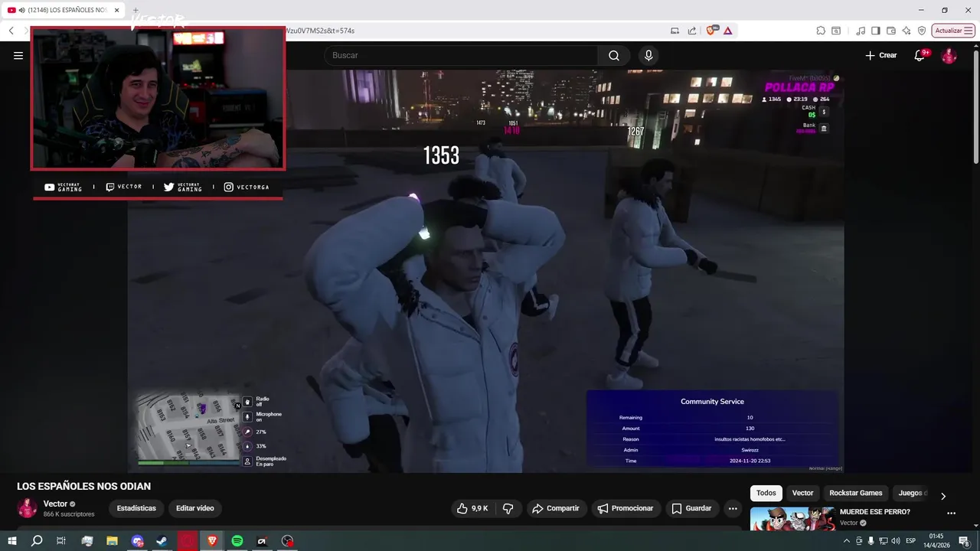Start voice search with the microphone icon
Viewport: 980px width, 551px height.
[648, 55]
